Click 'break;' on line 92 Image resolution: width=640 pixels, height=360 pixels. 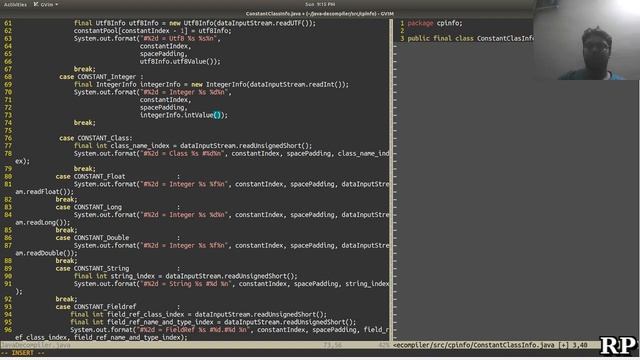tap(66, 299)
